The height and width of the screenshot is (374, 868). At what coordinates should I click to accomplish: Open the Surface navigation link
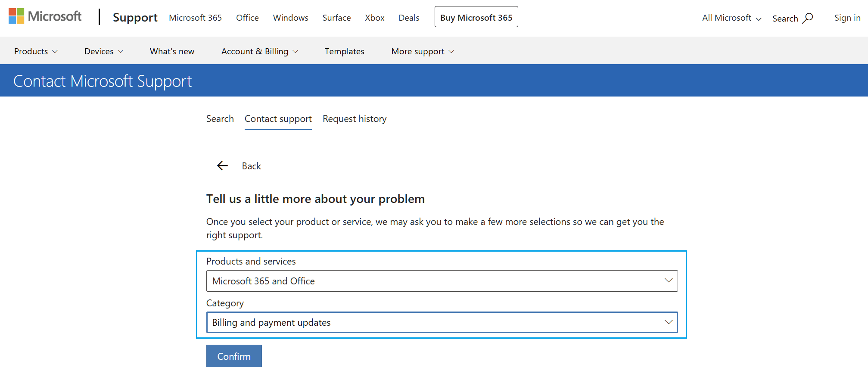[336, 18]
